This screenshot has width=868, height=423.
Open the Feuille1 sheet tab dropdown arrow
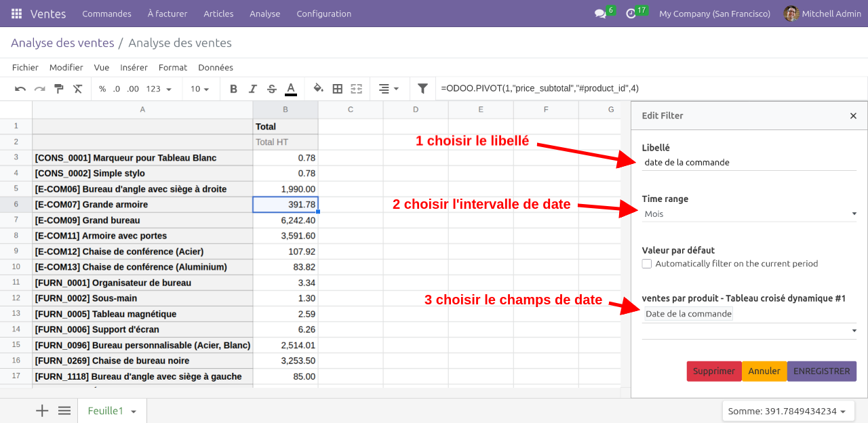tap(134, 411)
